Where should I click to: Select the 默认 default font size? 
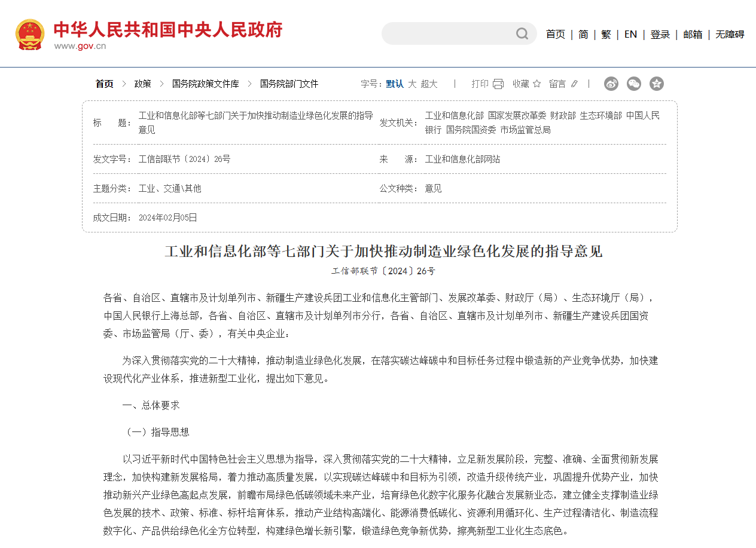(x=395, y=84)
